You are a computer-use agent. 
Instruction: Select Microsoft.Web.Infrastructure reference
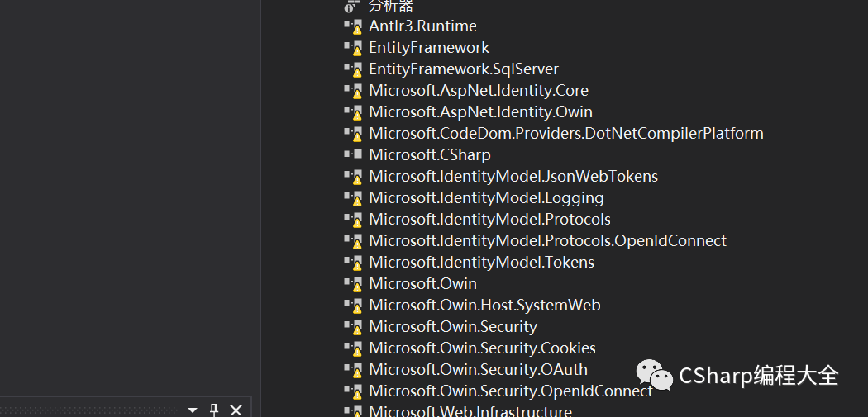[x=470, y=411]
